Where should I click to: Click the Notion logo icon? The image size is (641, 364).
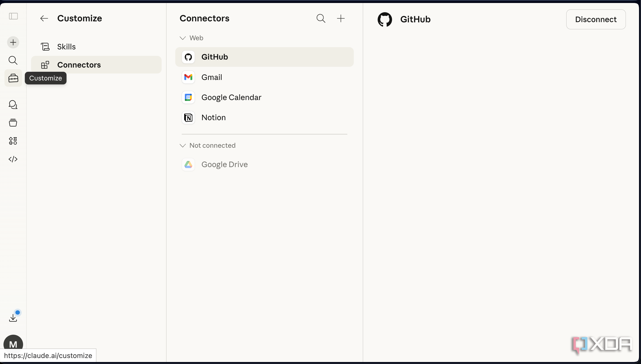click(x=188, y=117)
